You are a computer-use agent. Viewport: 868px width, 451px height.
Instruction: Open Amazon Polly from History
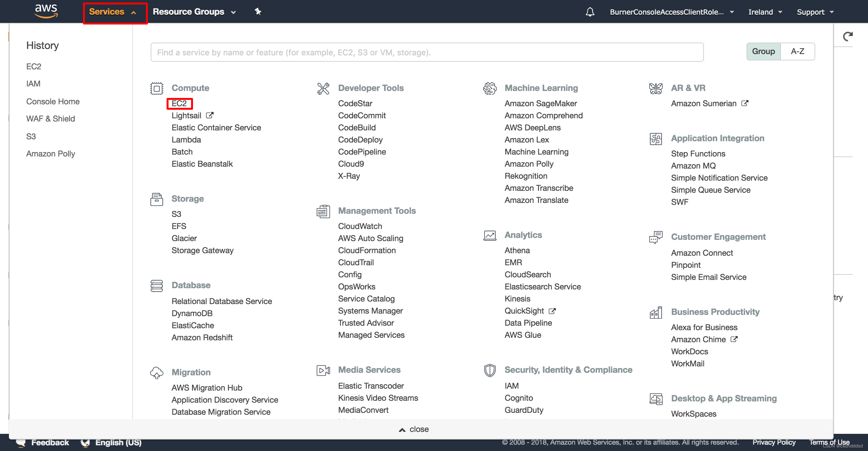click(51, 154)
